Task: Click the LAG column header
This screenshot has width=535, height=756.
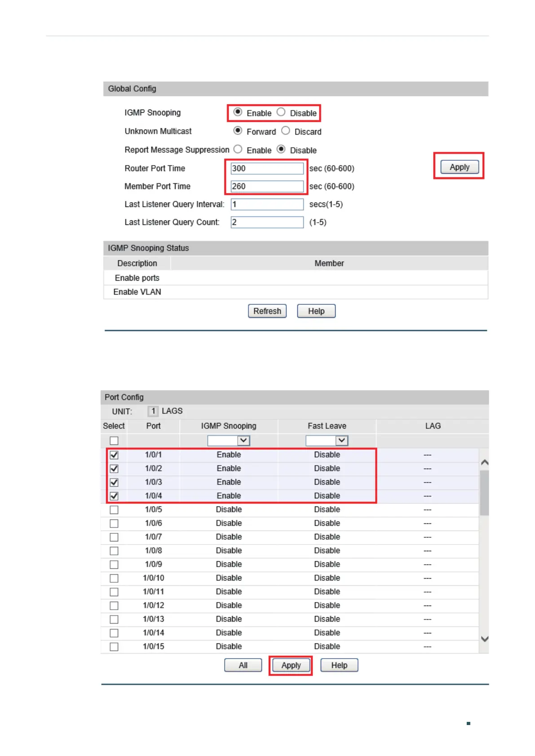Action: click(x=433, y=426)
